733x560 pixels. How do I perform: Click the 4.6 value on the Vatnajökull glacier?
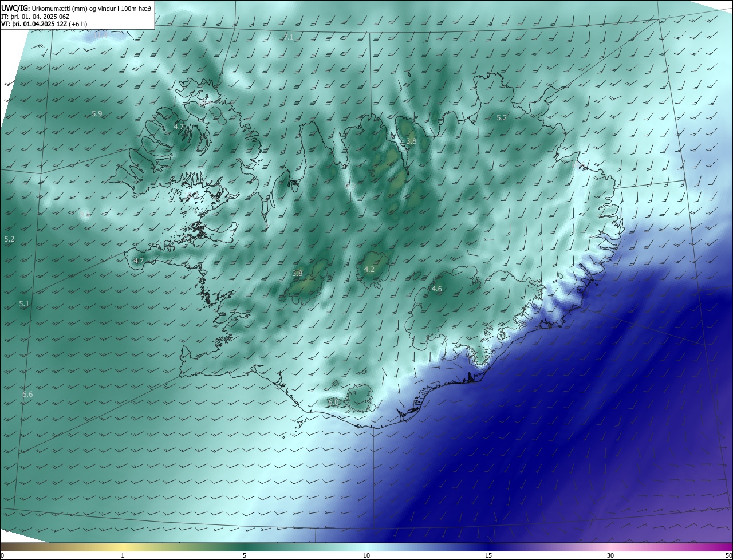tap(437, 289)
